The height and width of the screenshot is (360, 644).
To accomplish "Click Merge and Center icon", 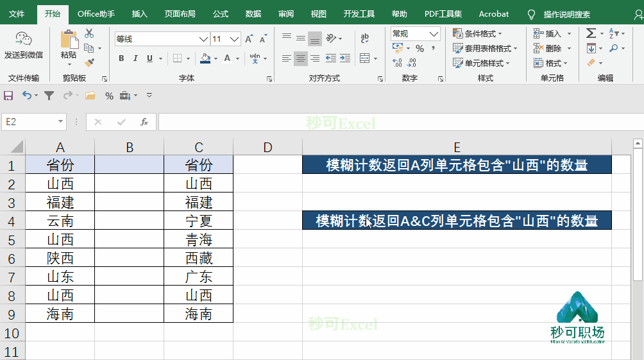I will click(365, 58).
